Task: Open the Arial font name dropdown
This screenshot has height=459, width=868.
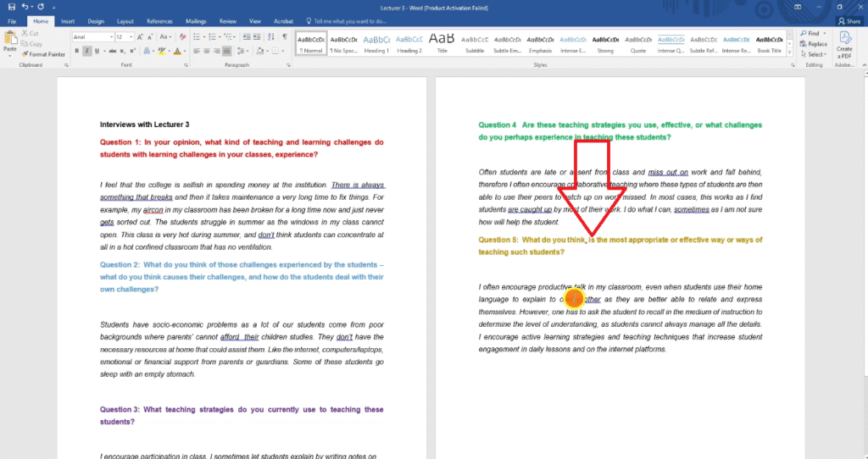Action: [x=111, y=37]
